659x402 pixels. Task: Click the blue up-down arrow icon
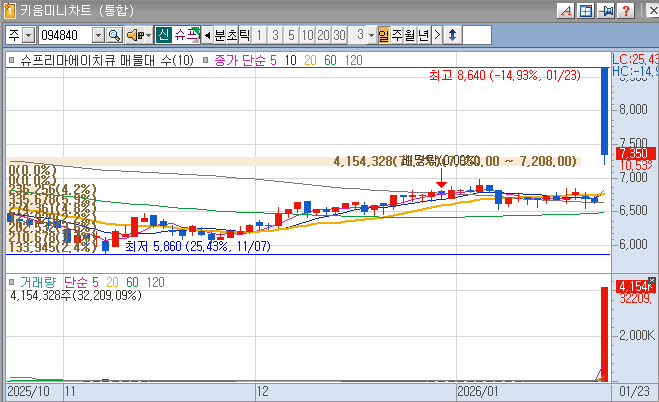click(452, 35)
